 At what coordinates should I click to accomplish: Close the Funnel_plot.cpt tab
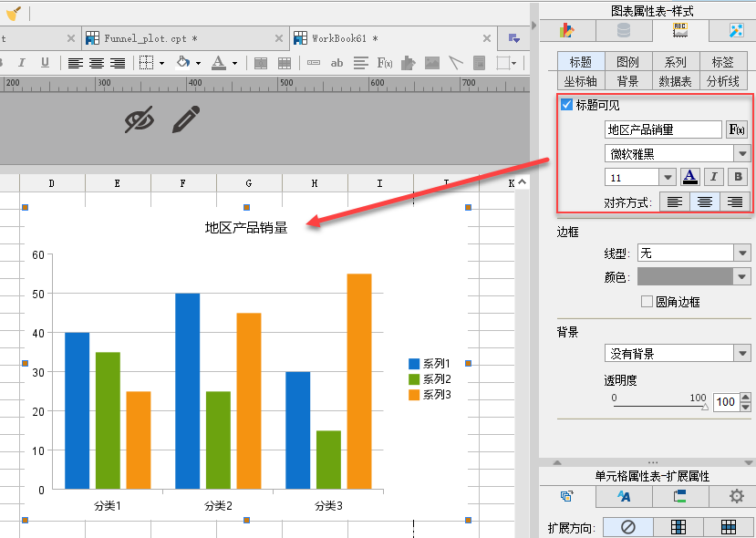tap(279, 38)
